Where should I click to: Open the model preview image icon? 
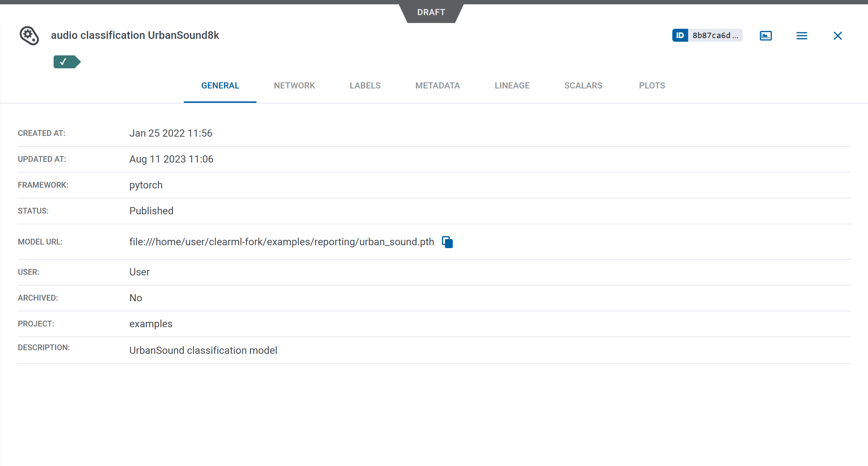click(x=765, y=36)
